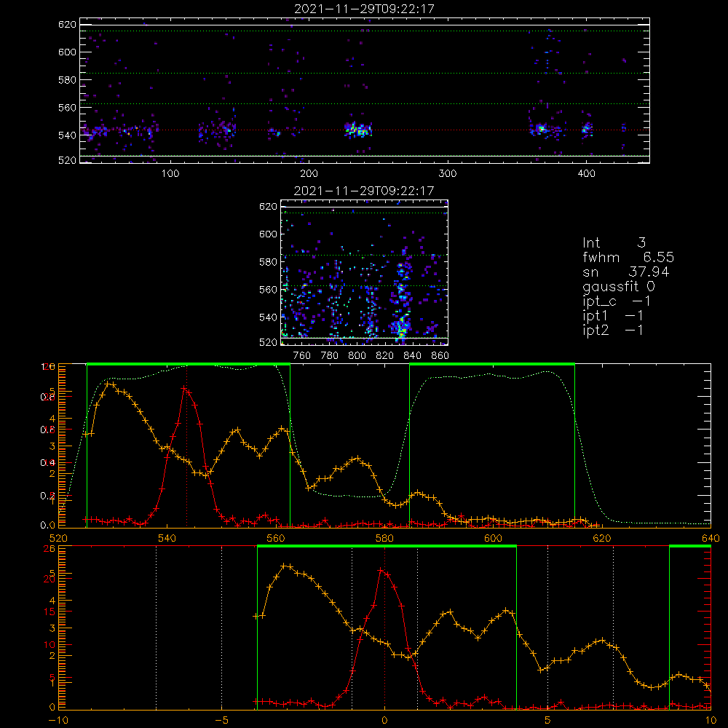Click the thick green bar spanning 584–615 in profile plot
This screenshot has width=728, height=728.
pyautogui.click(x=492, y=364)
